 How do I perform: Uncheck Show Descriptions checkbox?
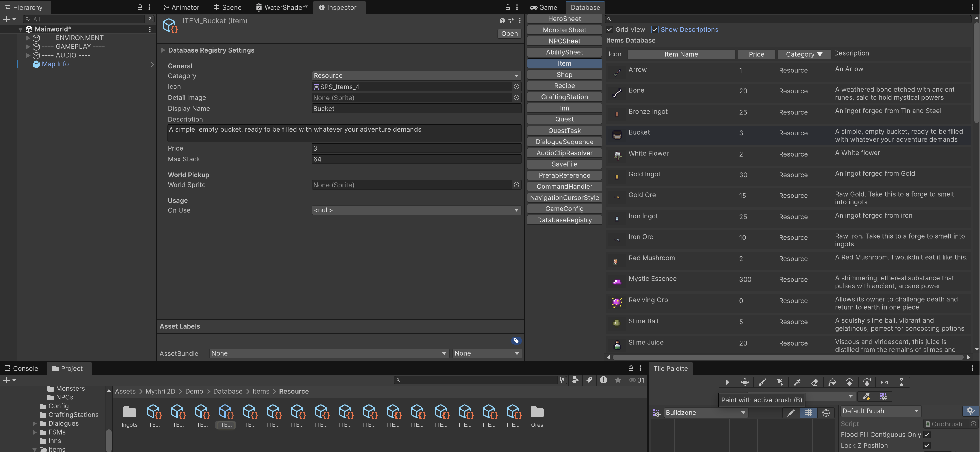pos(655,29)
